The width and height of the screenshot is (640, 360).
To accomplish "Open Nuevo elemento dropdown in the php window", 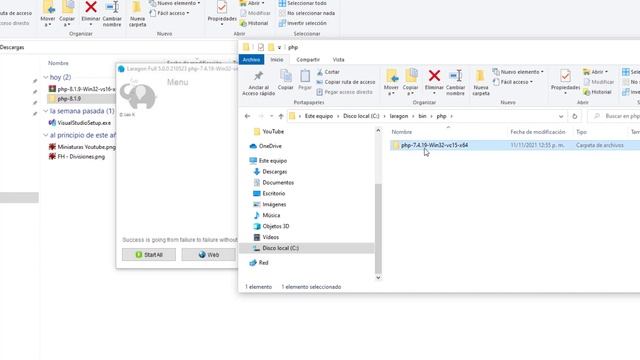I will coord(518,72).
